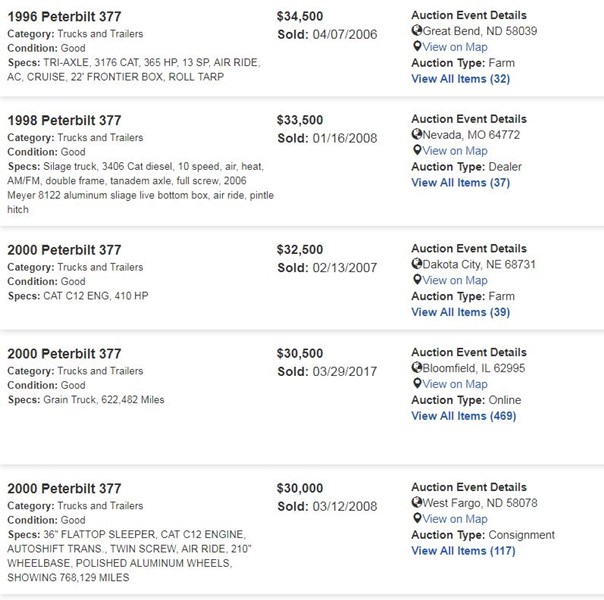Click the $30,500 sold price

pos(300,354)
